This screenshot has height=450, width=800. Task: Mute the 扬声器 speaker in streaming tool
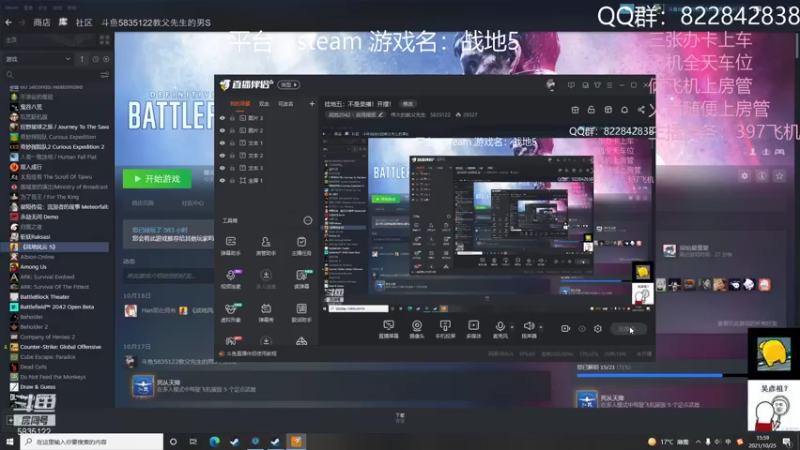pyautogui.click(x=529, y=329)
